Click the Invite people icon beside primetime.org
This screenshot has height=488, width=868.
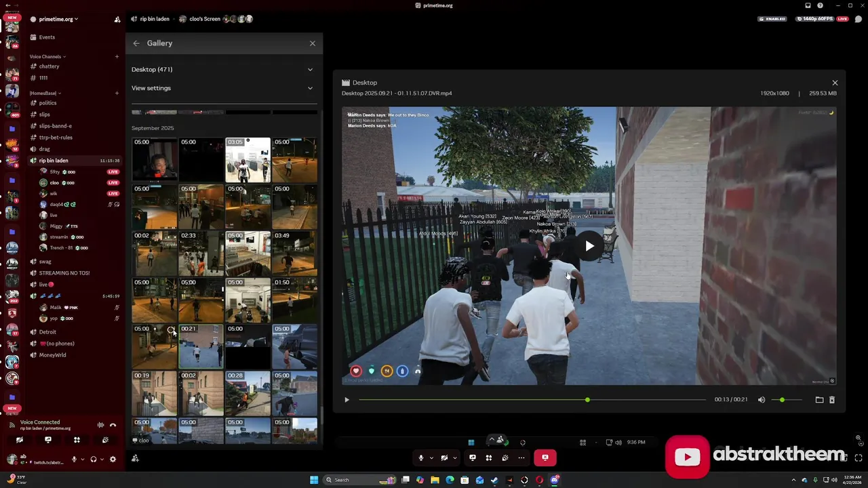click(117, 19)
